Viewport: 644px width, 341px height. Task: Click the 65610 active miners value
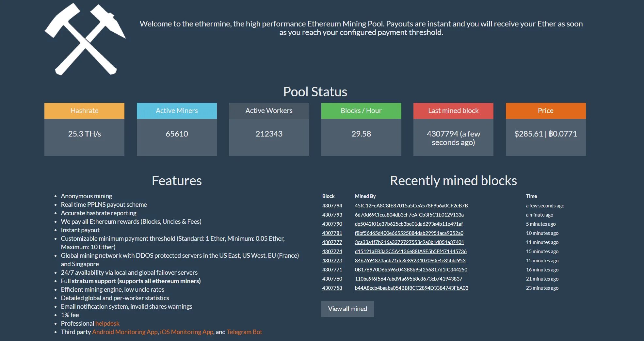tap(177, 134)
